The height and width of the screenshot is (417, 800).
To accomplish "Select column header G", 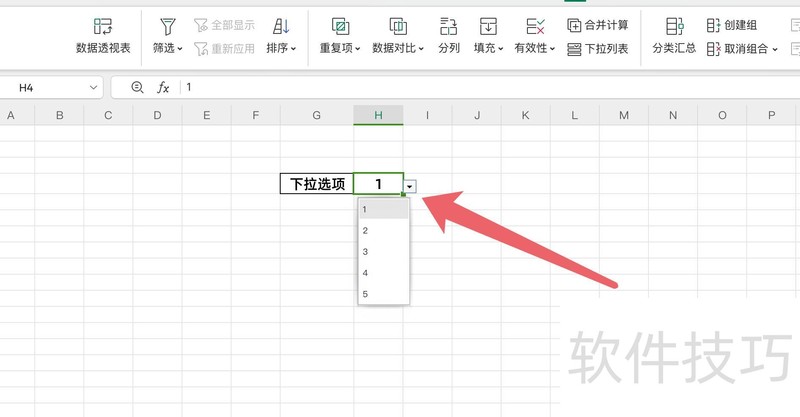I will 317,115.
